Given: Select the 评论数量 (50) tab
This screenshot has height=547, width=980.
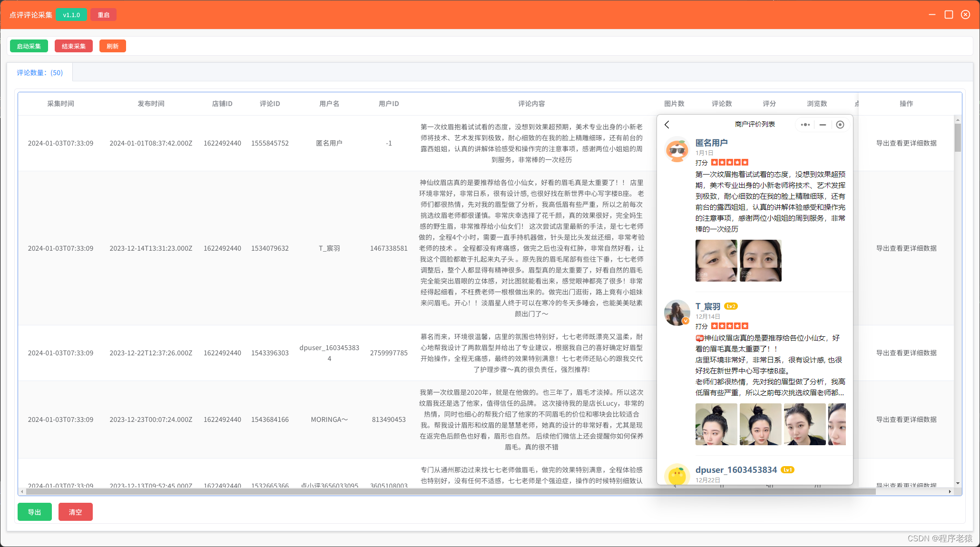Looking at the screenshot, I should point(40,73).
